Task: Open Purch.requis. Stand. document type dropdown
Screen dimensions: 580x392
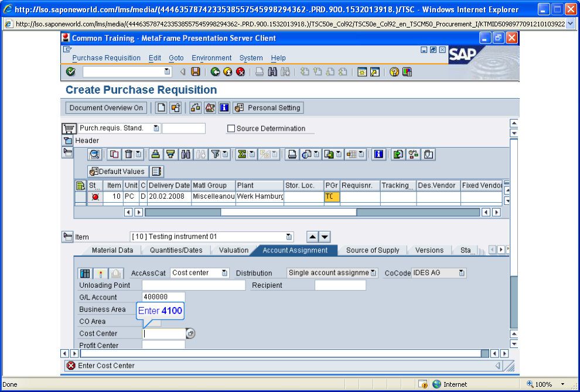Action: [156, 128]
